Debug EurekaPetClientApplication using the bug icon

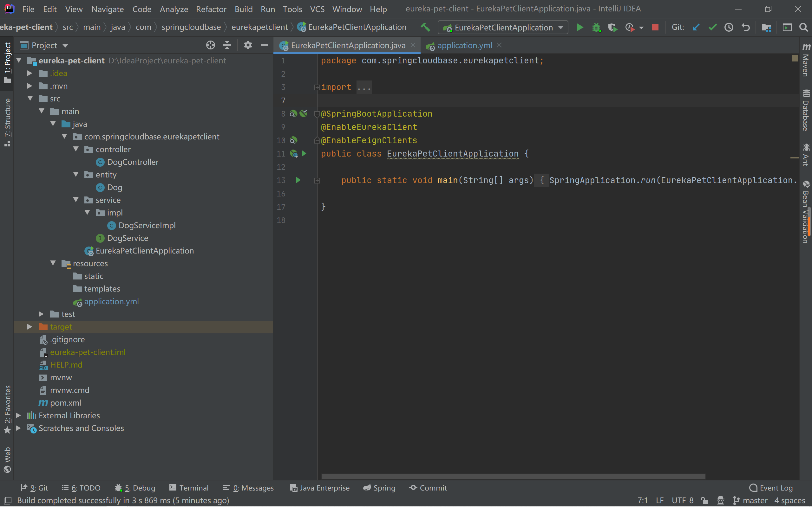[x=597, y=28]
